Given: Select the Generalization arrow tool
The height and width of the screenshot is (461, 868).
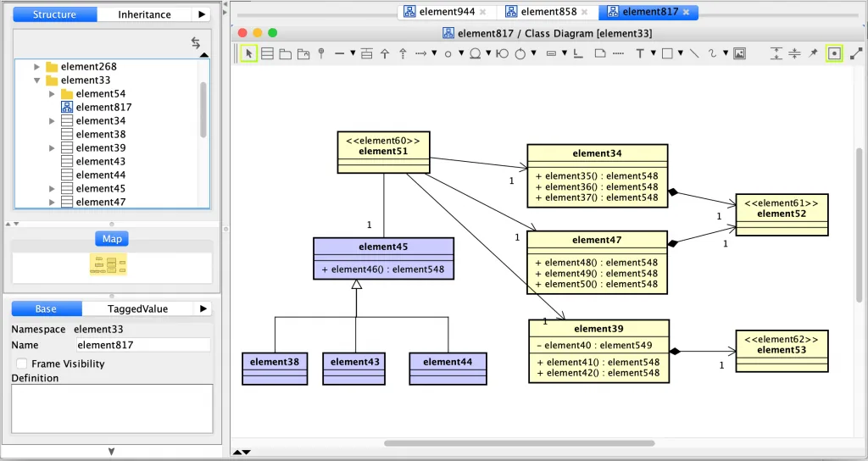Looking at the screenshot, I should point(385,53).
